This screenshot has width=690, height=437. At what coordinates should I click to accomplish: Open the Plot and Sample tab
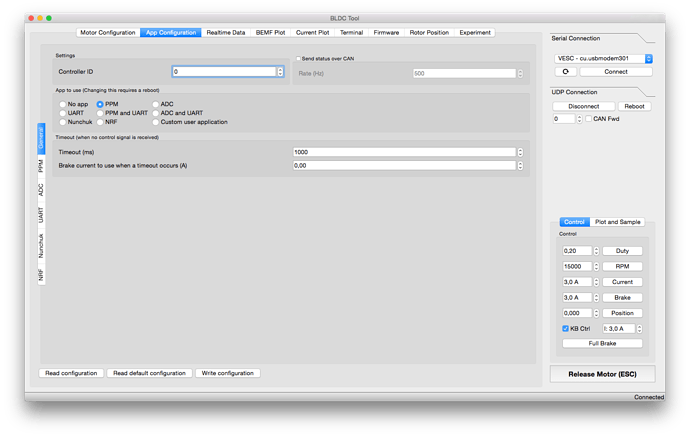tap(618, 222)
